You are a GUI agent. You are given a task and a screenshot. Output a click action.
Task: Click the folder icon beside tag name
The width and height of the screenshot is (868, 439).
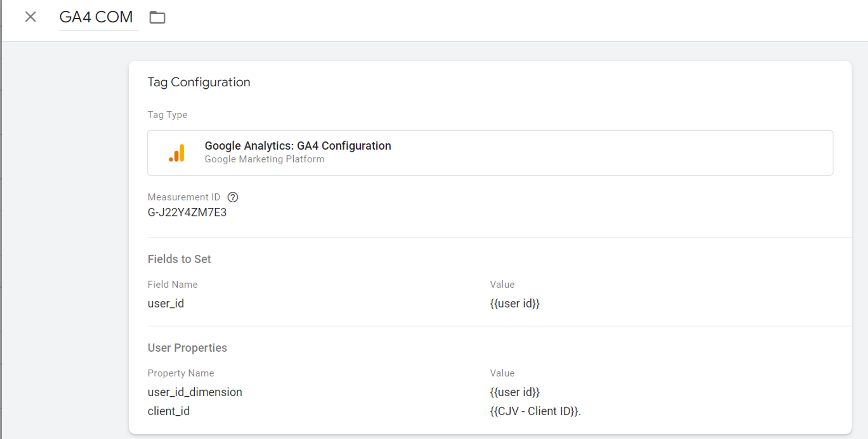pos(157,17)
